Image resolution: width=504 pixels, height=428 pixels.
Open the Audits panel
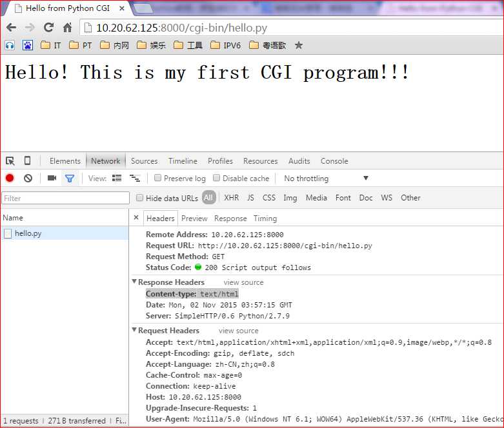(299, 161)
